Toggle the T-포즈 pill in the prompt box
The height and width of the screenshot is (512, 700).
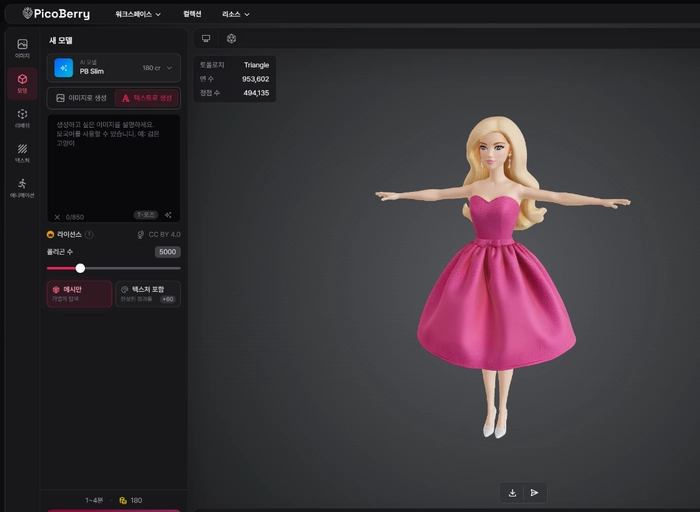click(146, 215)
